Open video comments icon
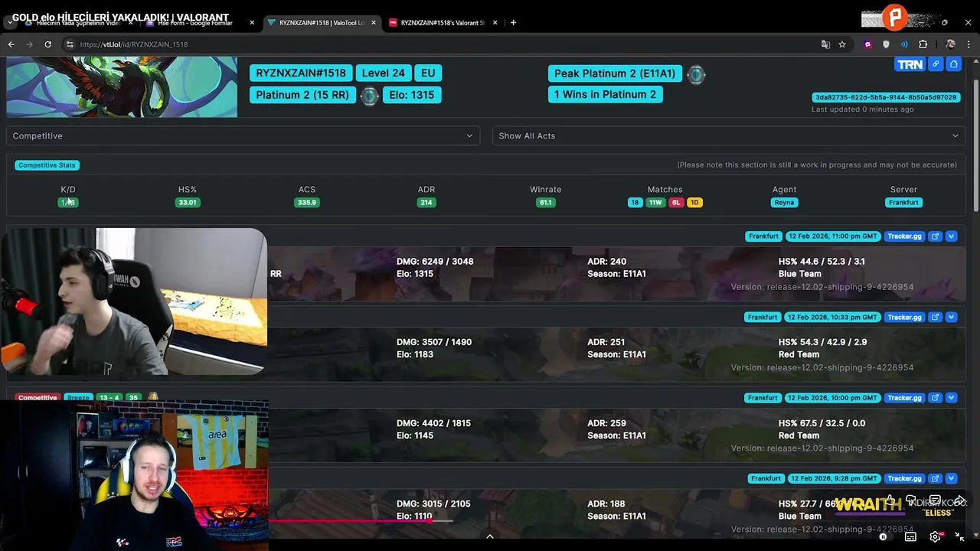This screenshot has height=551, width=980. click(935, 500)
